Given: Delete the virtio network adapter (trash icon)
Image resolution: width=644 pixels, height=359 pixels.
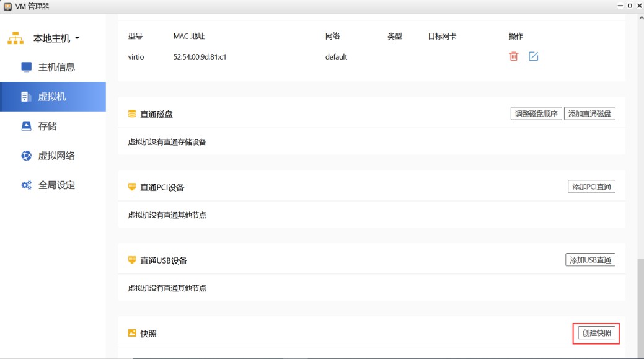Looking at the screenshot, I should (x=513, y=56).
